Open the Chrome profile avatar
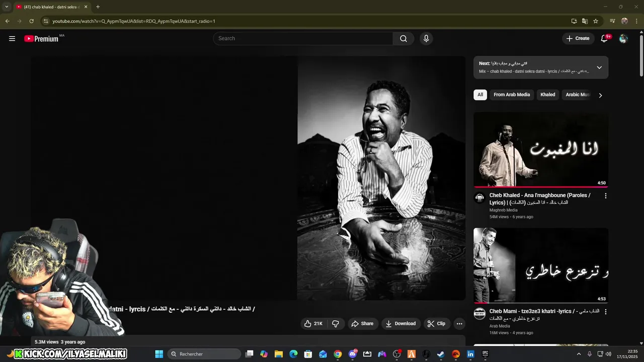 point(624,21)
